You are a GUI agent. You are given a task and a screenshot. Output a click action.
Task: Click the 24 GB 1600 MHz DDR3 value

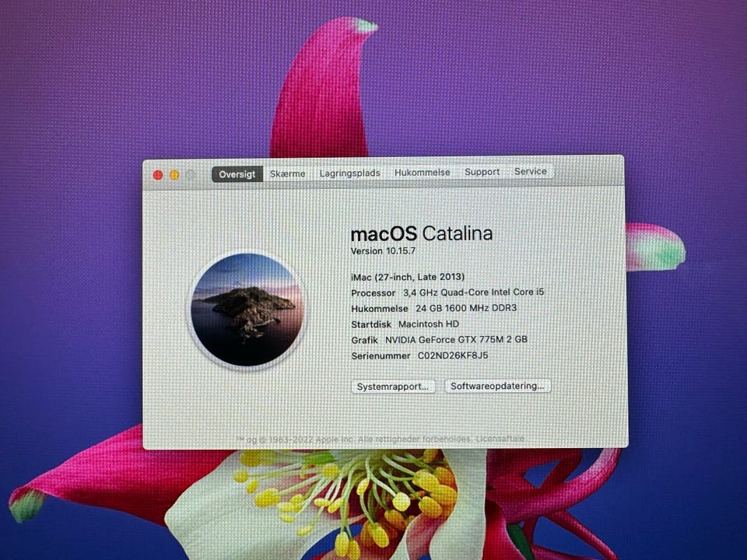tap(466, 308)
